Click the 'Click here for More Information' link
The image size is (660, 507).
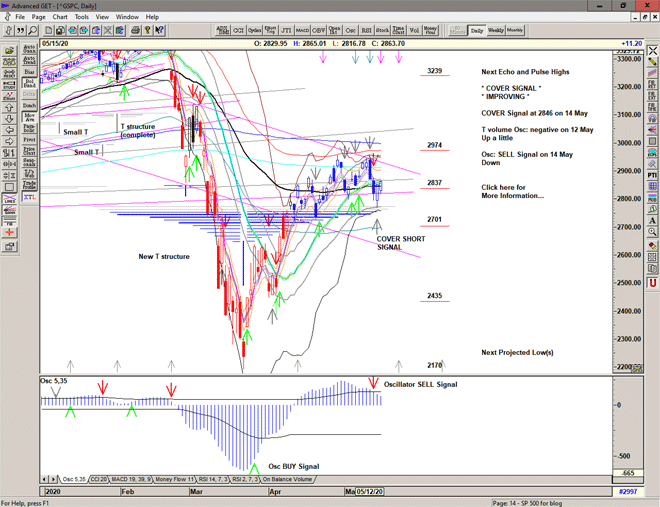pos(514,191)
